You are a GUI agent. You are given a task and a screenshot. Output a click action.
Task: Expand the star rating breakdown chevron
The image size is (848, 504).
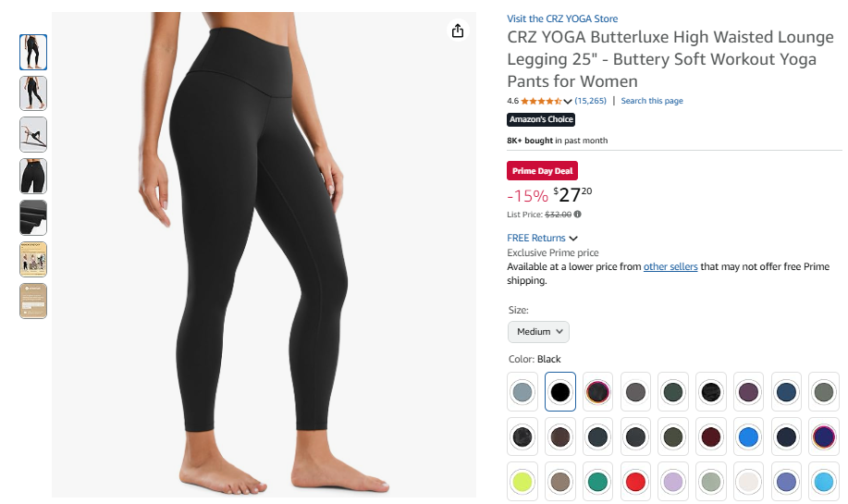point(567,101)
